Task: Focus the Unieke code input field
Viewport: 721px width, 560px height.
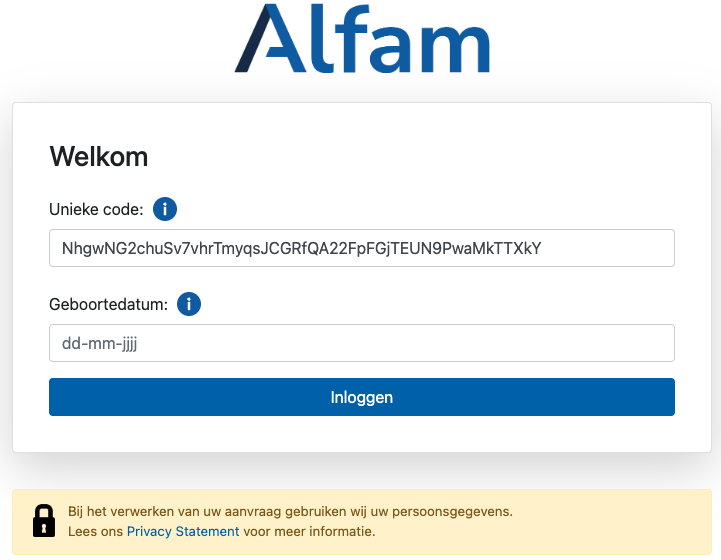Action: (362, 248)
